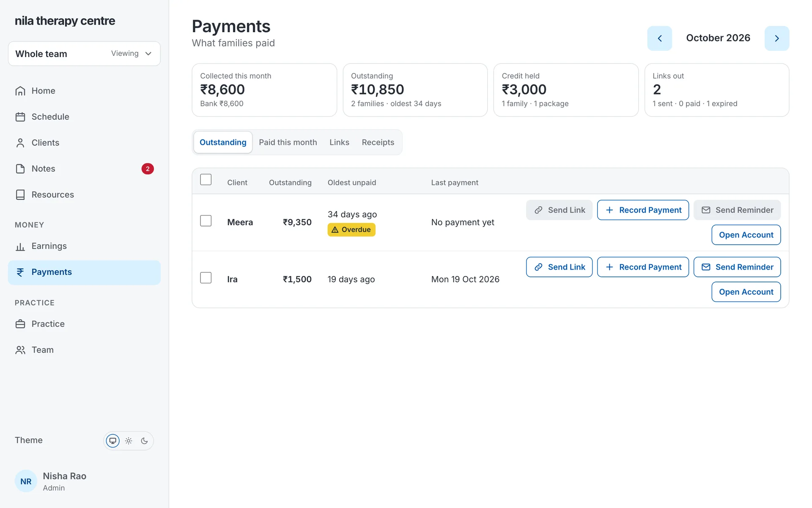Tick the checkbox for Meera's row
The image size is (812, 508).
click(x=206, y=221)
